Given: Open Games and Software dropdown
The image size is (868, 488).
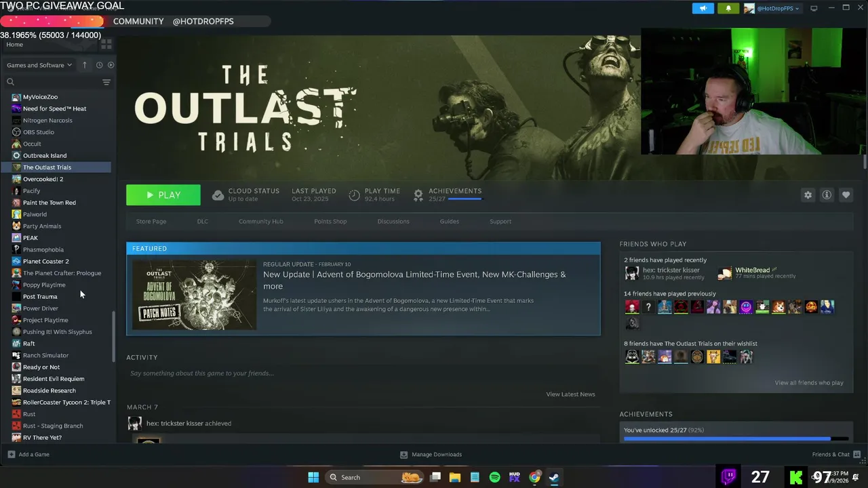Looking at the screenshot, I should tap(39, 65).
